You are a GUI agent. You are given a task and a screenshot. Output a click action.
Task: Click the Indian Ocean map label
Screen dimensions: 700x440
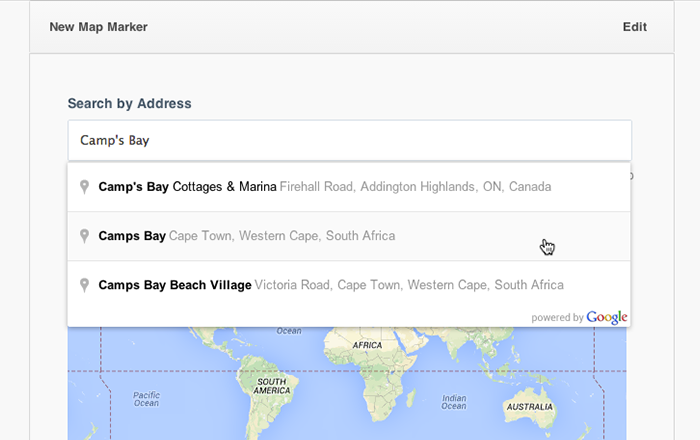[x=453, y=401]
